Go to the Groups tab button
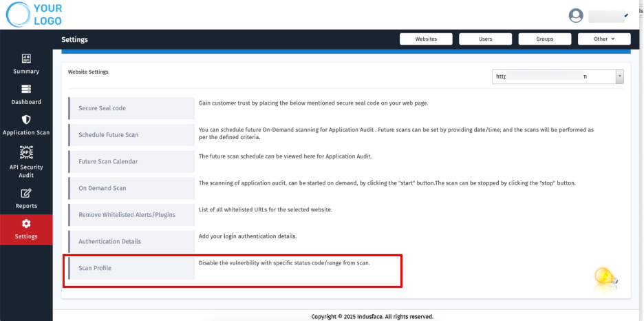The image size is (644, 321). click(545, 39)
